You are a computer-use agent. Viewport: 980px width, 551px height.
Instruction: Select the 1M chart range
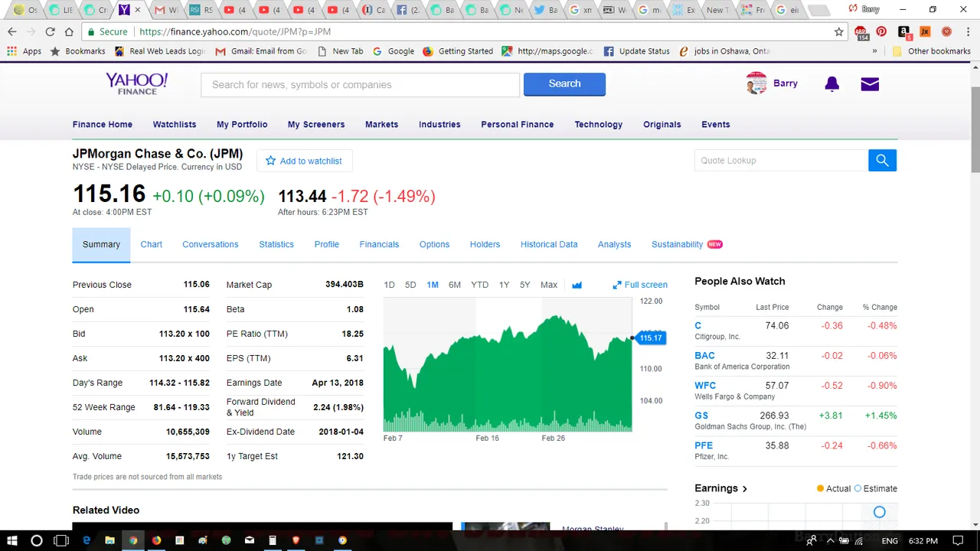[433, 285]
